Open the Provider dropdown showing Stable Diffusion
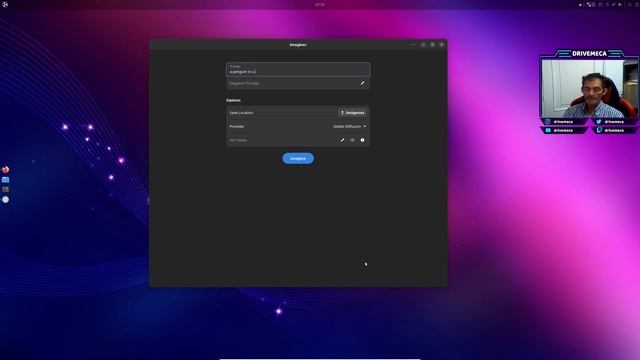Viewport: 640px width, 360px height. [349, 127]
